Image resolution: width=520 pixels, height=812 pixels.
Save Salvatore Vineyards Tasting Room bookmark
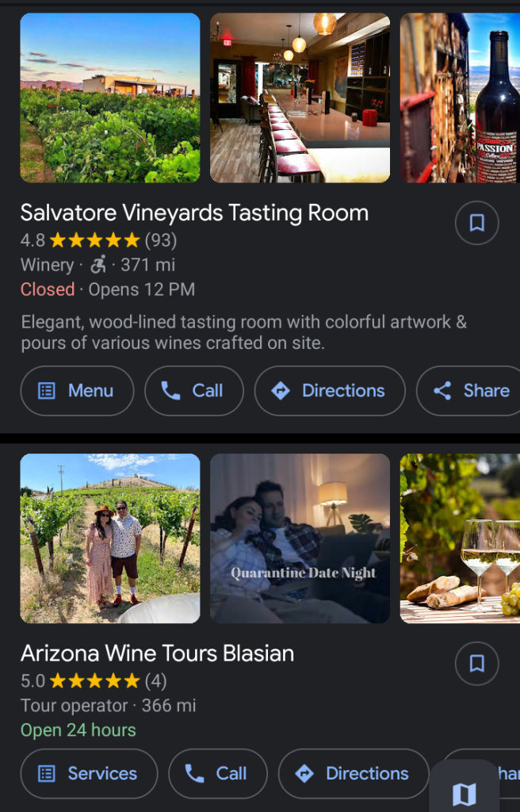click(x=476, y=223)
